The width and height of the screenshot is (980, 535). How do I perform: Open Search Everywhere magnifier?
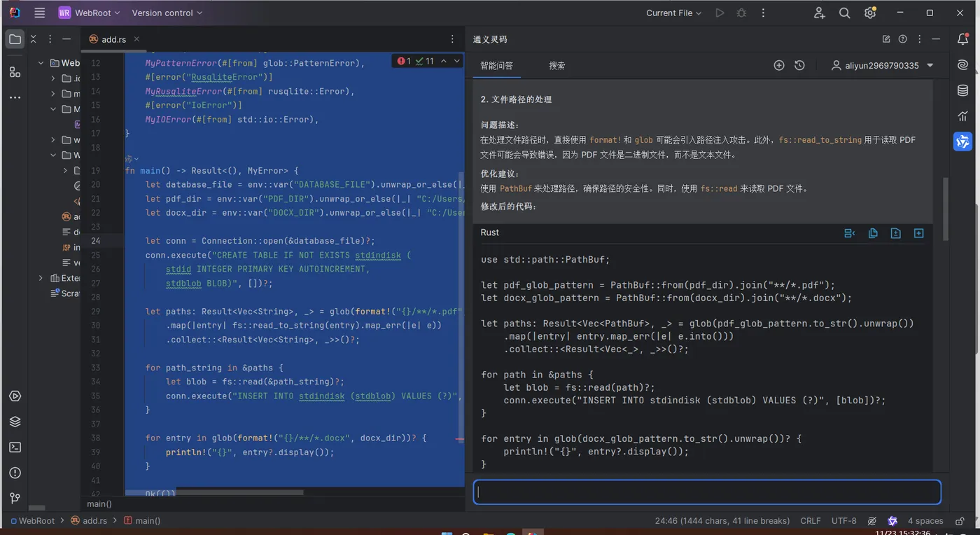(844, 13)
